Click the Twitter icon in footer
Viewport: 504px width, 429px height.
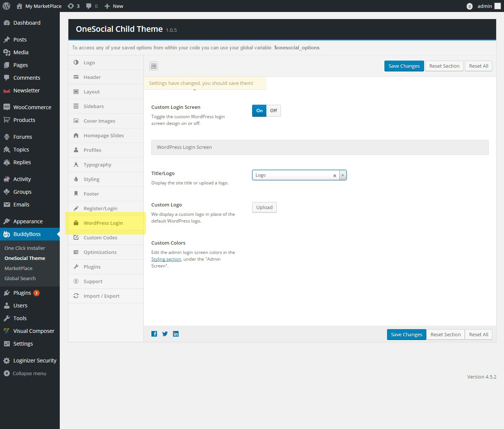pos(165,334)
